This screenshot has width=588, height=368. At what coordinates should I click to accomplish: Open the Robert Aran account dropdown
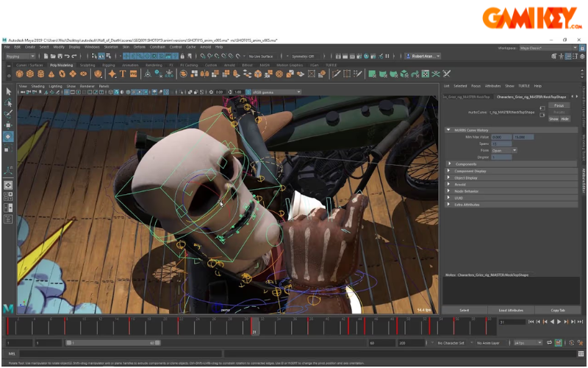pyautogui.click(x=423, y=57)
